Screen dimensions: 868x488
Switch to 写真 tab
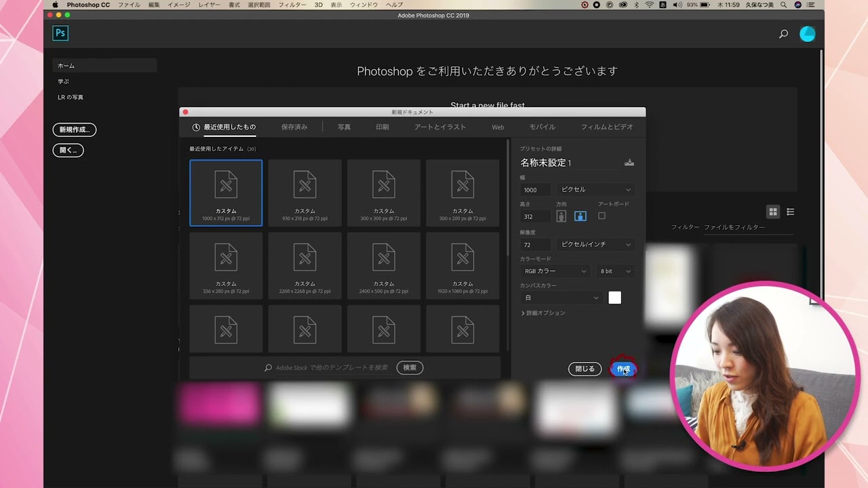coord(344,127)
